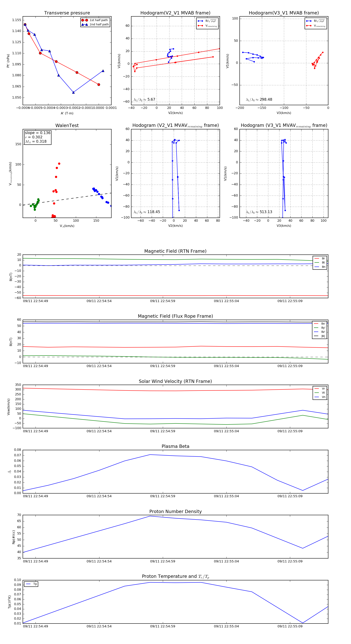The height and width of the screenshot is (644, 351).
Task: Click the 'Magnetic Field (Flux Rope Frame)' title
Action: (175, 316)
